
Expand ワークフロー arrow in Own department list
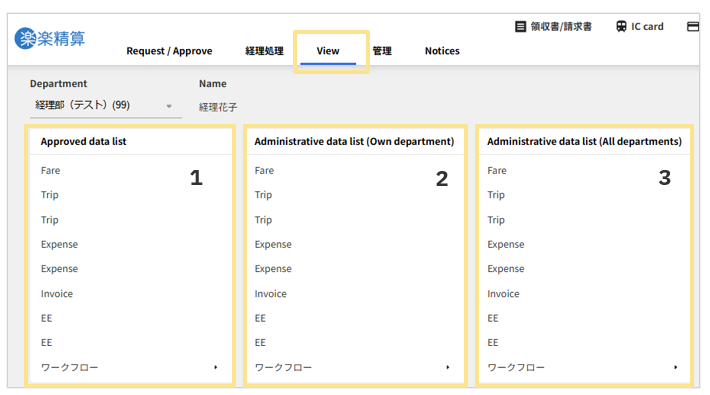tap(447, 367)
